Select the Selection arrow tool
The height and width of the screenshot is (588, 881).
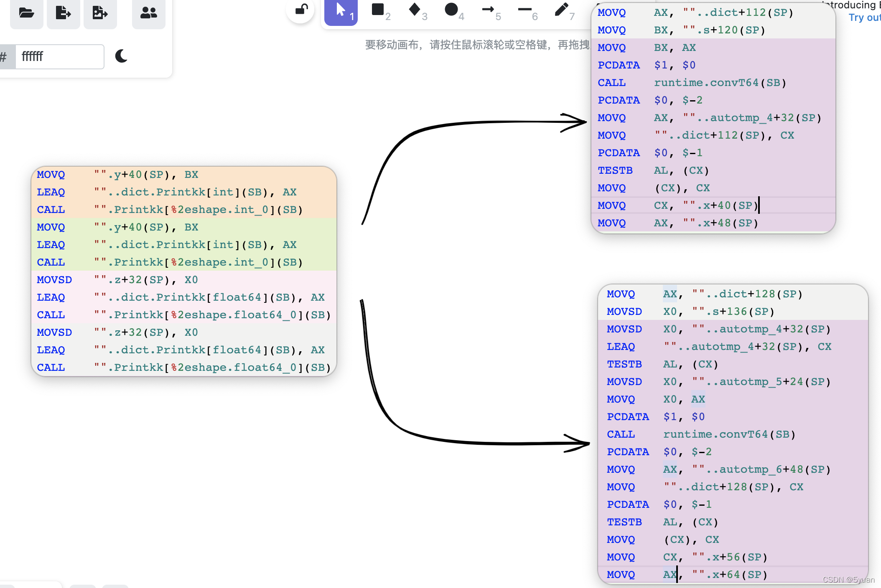(341, 12)
